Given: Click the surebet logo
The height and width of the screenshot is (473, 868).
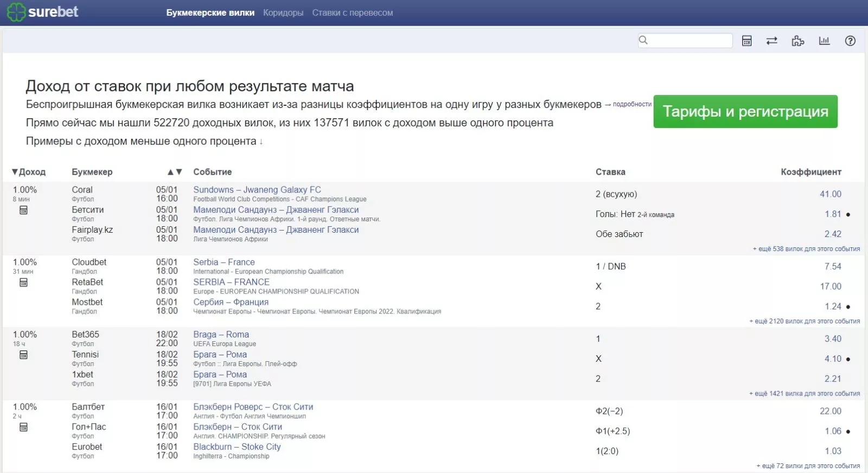Looking at the screenshot, I should click(x=43, y=12).
